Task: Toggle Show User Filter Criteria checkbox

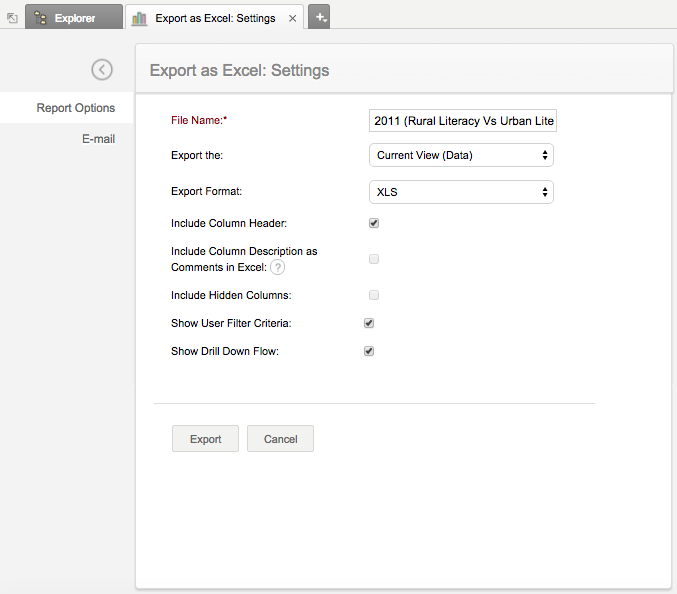Action: pyautogui.click(x=369, y=323)
